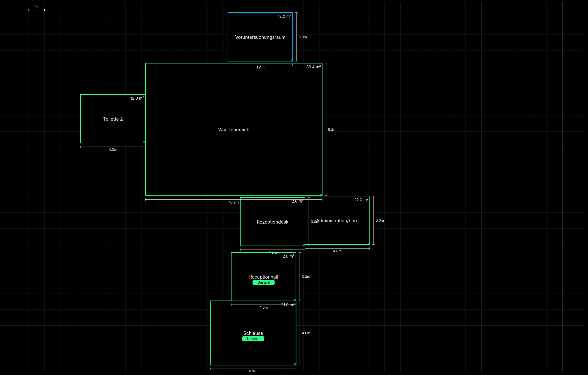Click the 8.2m height dimension label

point(332,129)
